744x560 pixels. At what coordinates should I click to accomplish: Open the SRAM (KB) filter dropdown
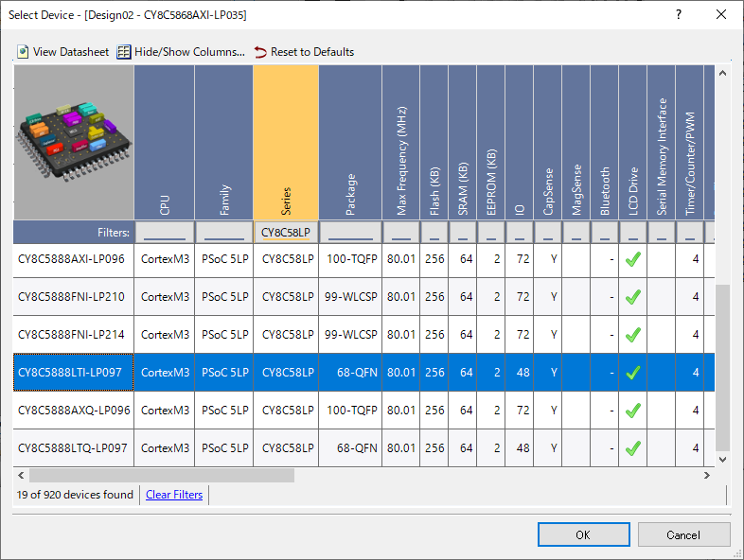click(463, 233)
